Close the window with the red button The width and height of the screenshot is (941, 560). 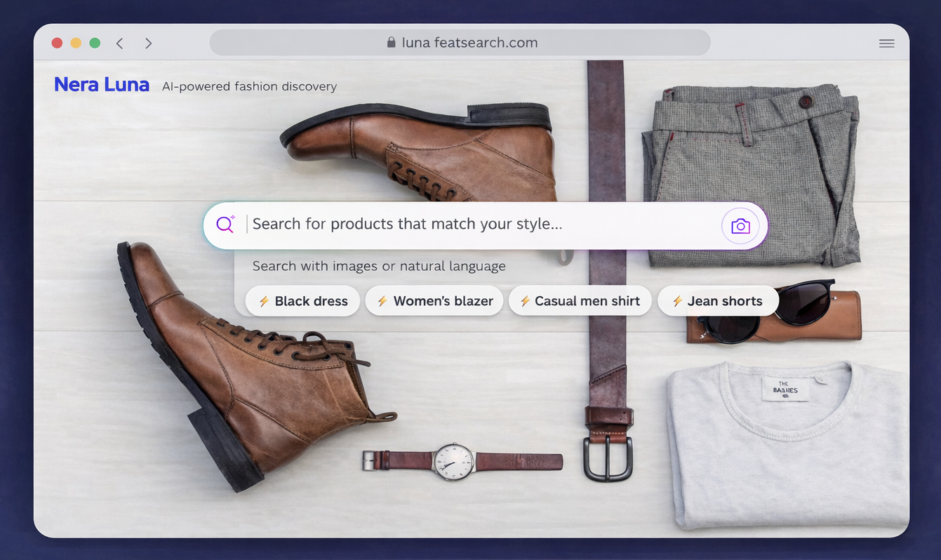tap(57, 44)
